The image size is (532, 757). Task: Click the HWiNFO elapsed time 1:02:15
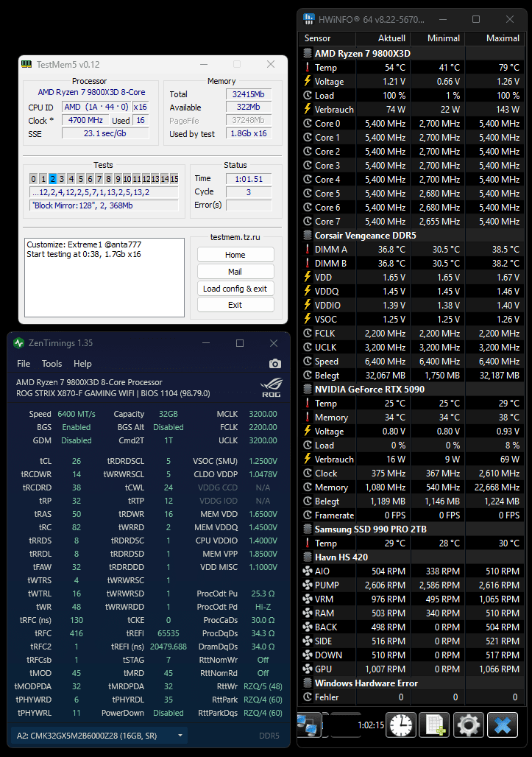click(x=371, y=725)
